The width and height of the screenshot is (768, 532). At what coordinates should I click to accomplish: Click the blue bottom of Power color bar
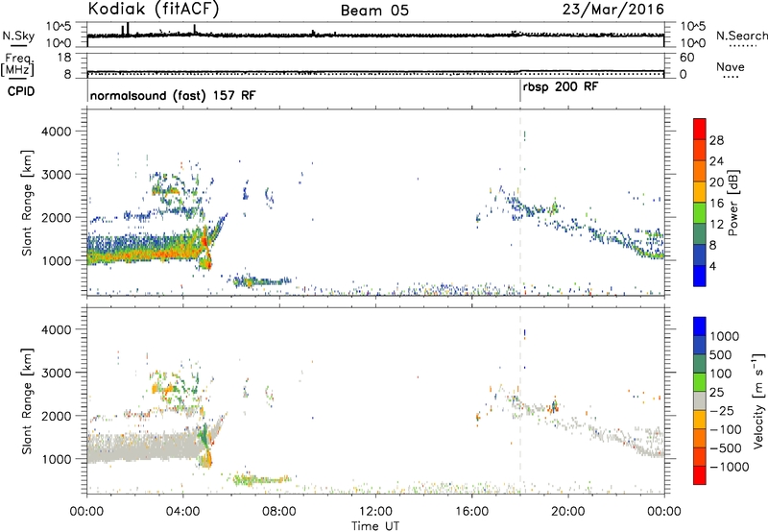tap(700, 276)
